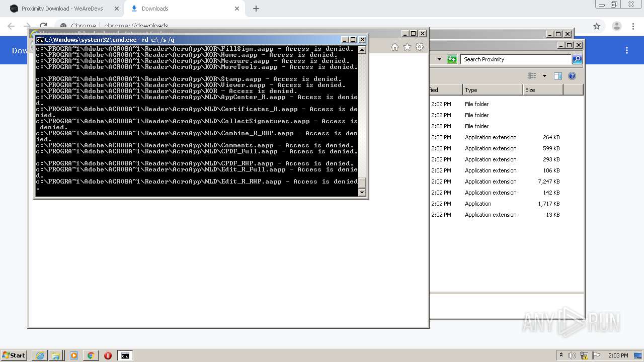The width and height of the screenshot is (644, 362).
Task: Open the volume tray icon
Action: 573,355
